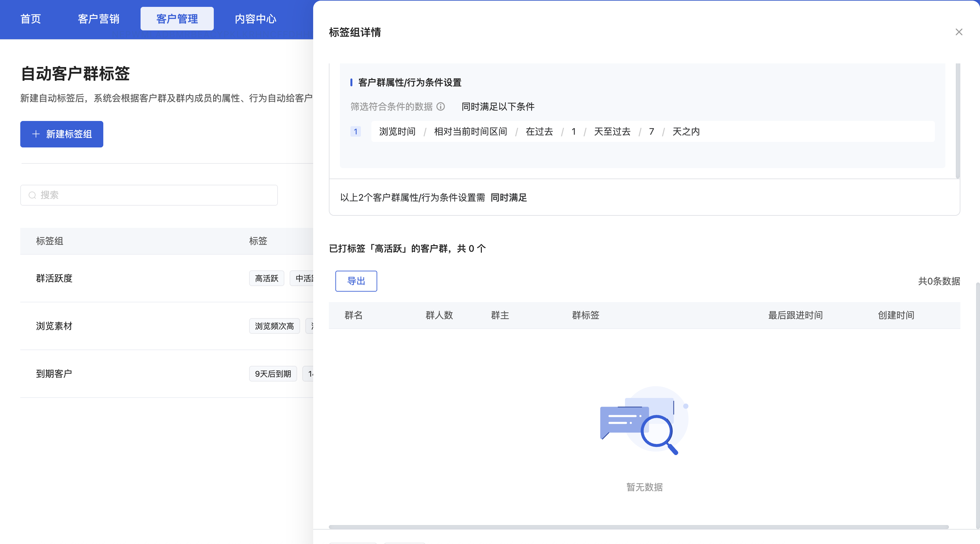980x544 pixels.
Task: Select the 群活跃度 tag group row
Action: tap(167, 279)
